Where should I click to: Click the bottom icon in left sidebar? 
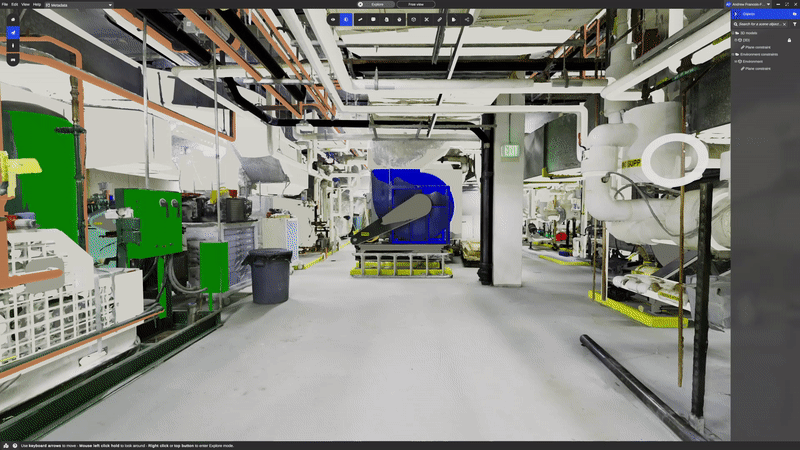point(13,59)
